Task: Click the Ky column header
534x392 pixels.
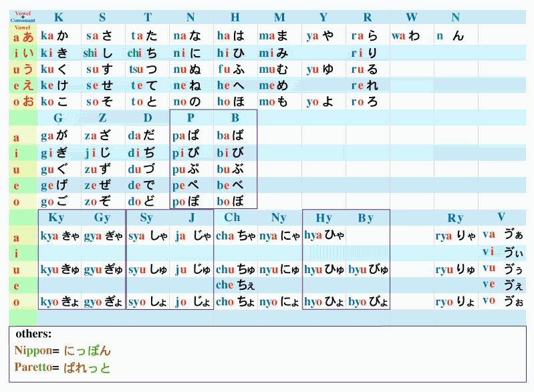Action: coord(57,218)
